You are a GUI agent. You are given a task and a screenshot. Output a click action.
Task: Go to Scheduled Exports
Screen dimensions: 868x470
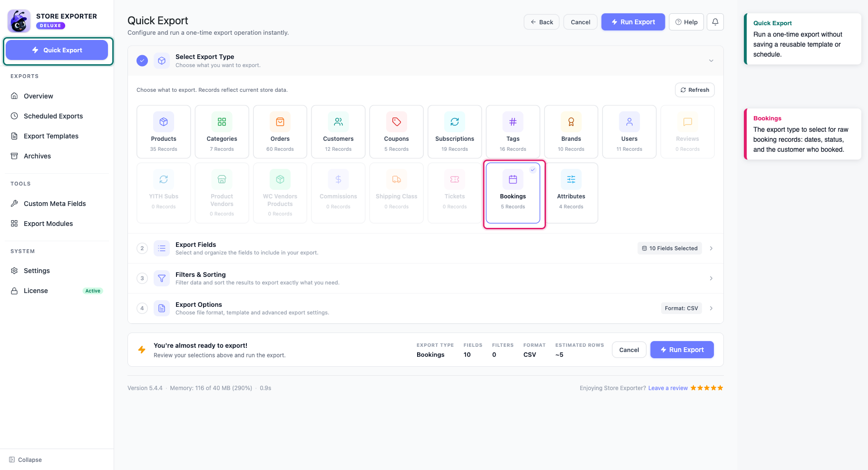tap(57, 116)
